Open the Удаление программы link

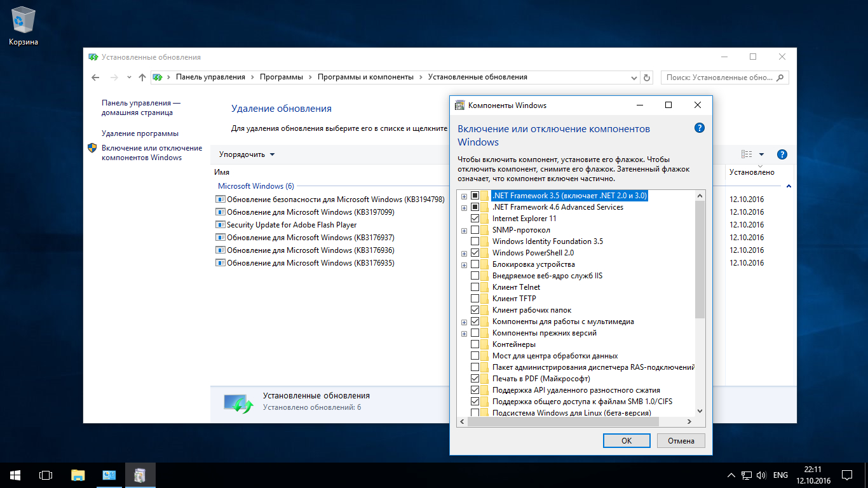click(x=140, y=133)
